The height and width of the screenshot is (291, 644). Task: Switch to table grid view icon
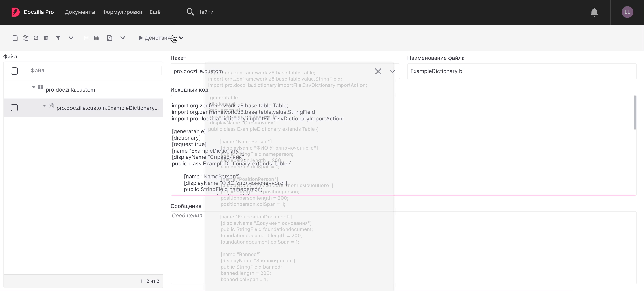coord(97,38)
